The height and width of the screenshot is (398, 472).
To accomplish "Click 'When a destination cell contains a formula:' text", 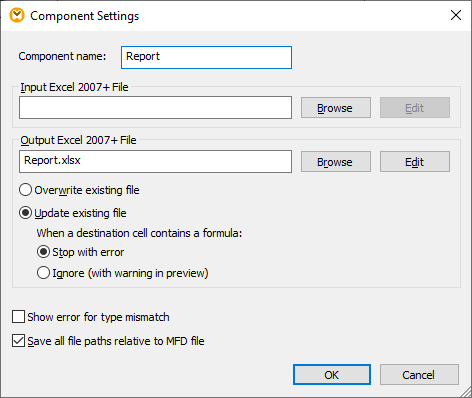I will tap(139, 233).
